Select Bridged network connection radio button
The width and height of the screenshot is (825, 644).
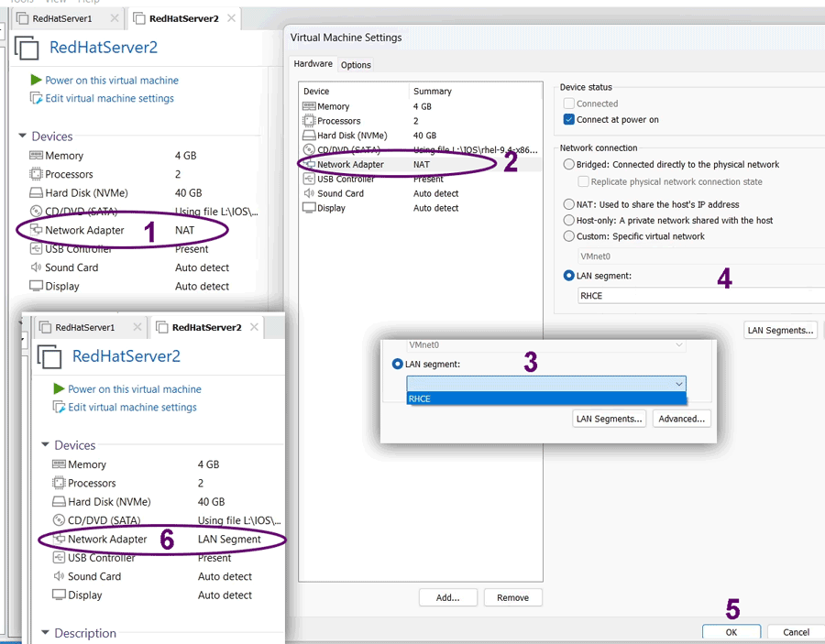tap(568, 164)
